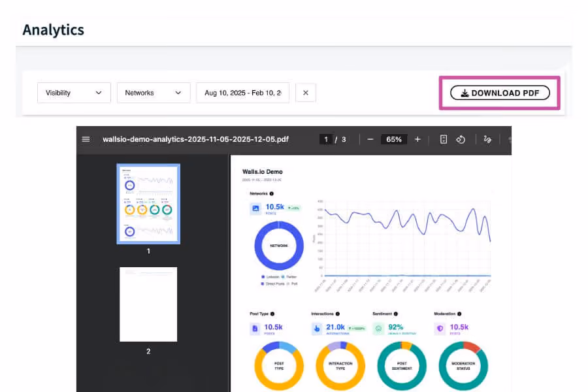Screen dimensions: 588x392
Task: Zoom in the PDF with plus icon
Action: point(417,140)
